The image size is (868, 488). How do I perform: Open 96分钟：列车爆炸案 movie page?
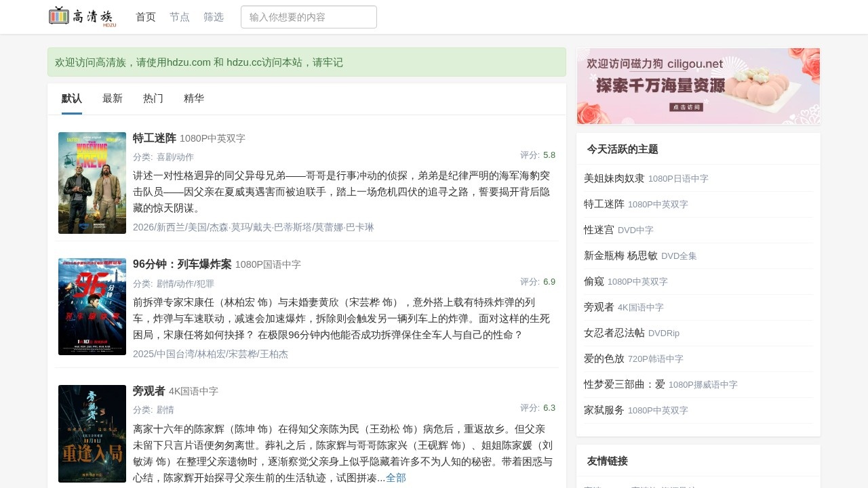[x=182, y=264]
